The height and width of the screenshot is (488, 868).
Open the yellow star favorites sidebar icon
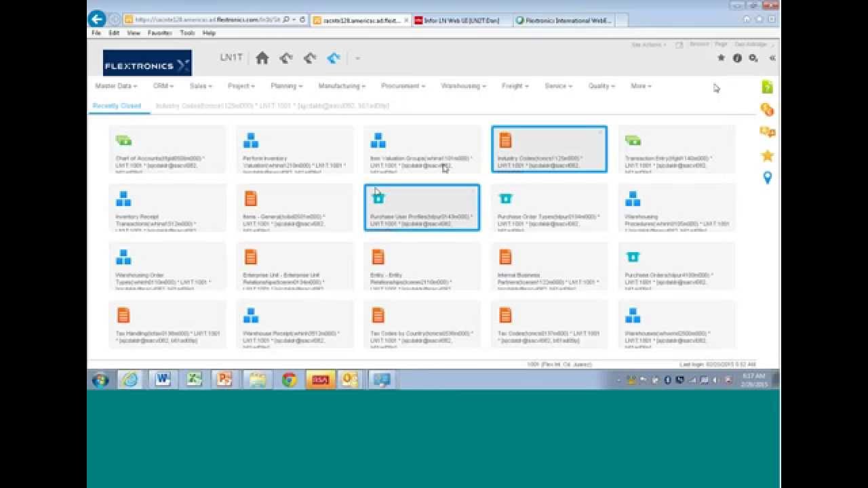pyautogui.click(x=767, y=156)
